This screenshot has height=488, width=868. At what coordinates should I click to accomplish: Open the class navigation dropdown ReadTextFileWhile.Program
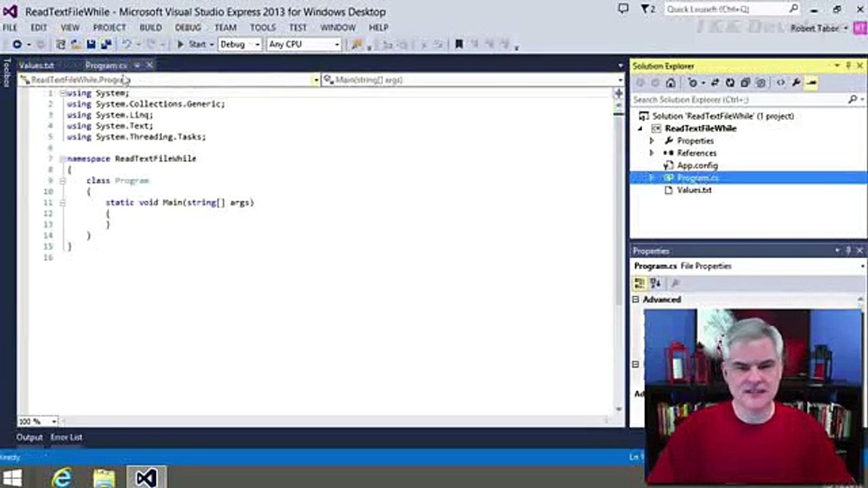pos(169,80)
